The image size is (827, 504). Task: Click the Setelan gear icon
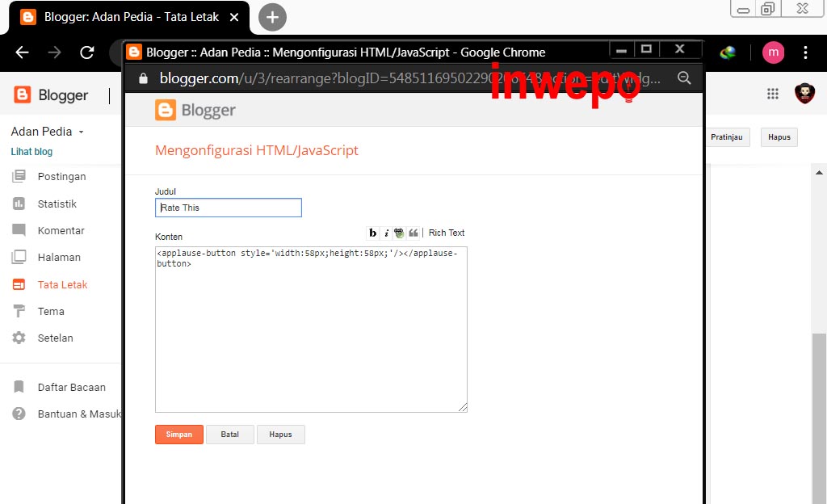coord(19,338)
